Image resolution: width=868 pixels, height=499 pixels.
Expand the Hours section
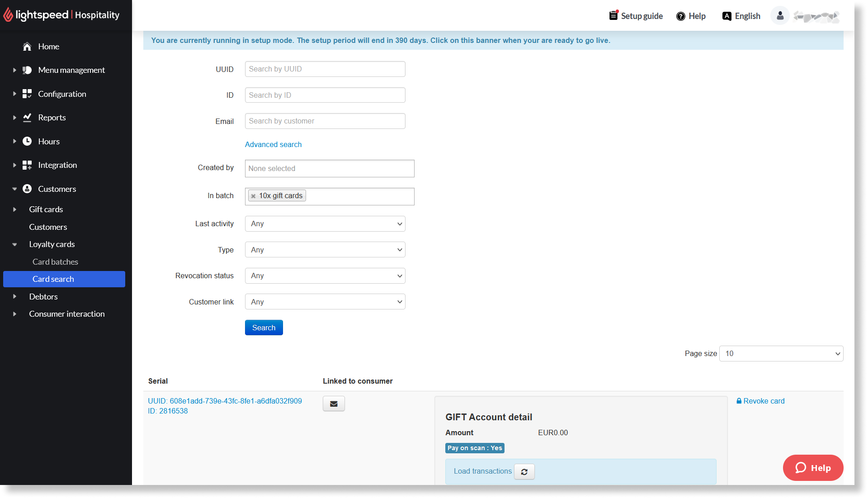tap(14, 141)
